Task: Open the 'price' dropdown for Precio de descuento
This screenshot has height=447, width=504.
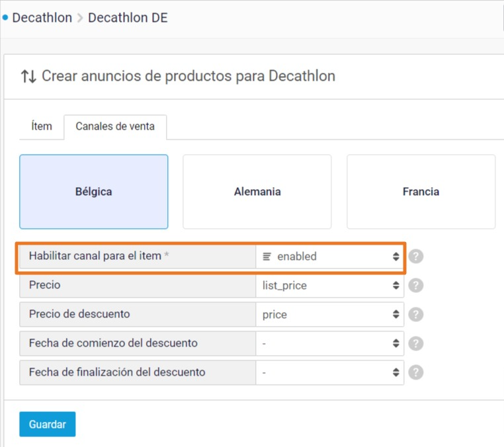Action: click(x=329, y=314)
